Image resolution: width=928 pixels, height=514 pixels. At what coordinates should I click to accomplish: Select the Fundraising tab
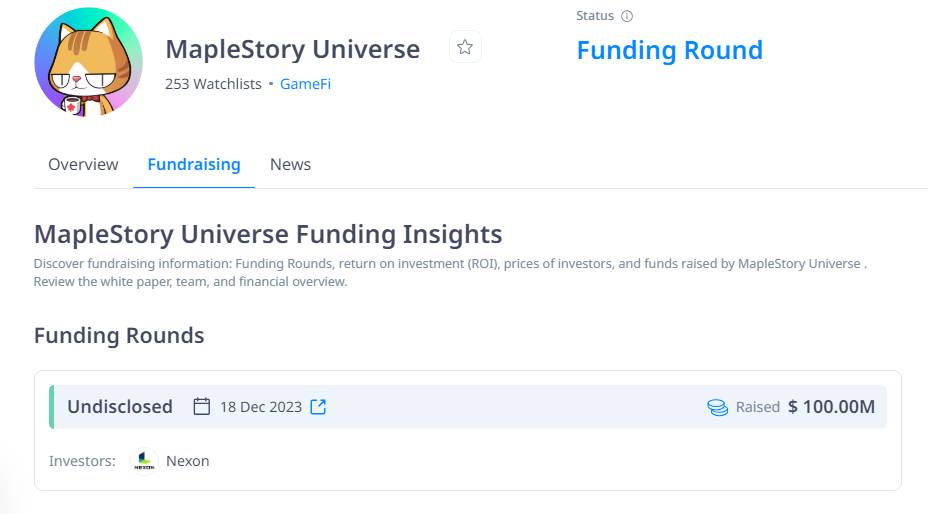[x=194, y=164]
